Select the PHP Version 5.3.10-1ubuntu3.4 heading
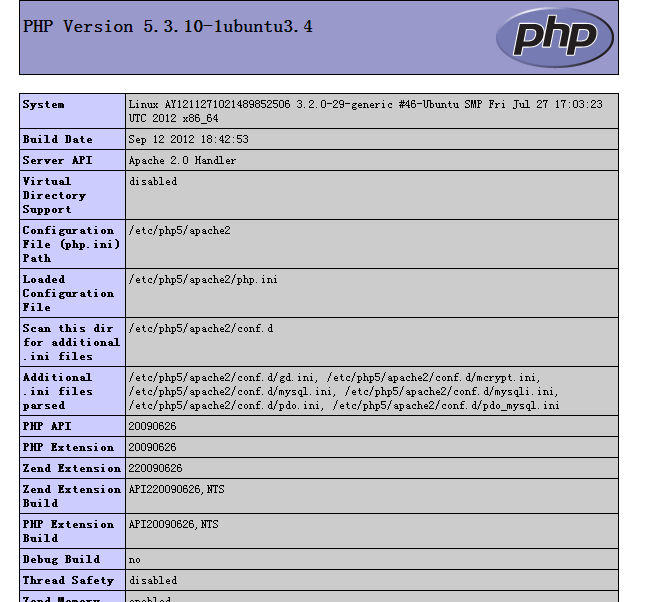The width and height of the screenshot is (657, 602). coord(168,27)
